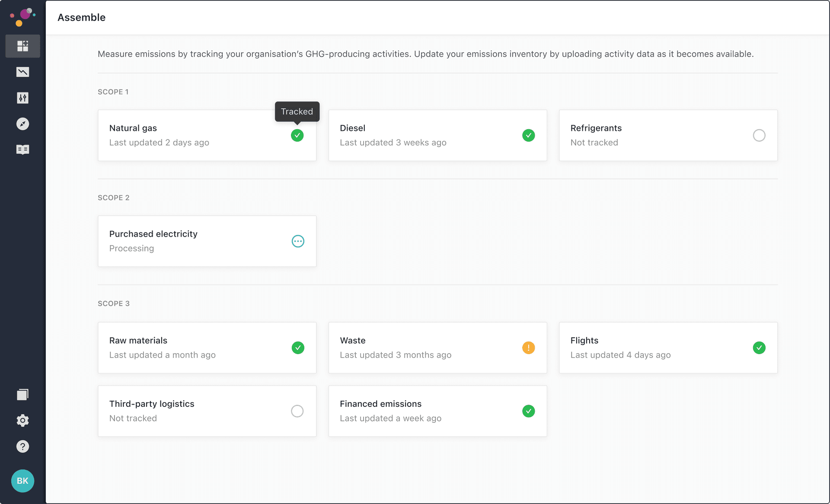Click the compass explore icon in sidebar

[22, 124]
